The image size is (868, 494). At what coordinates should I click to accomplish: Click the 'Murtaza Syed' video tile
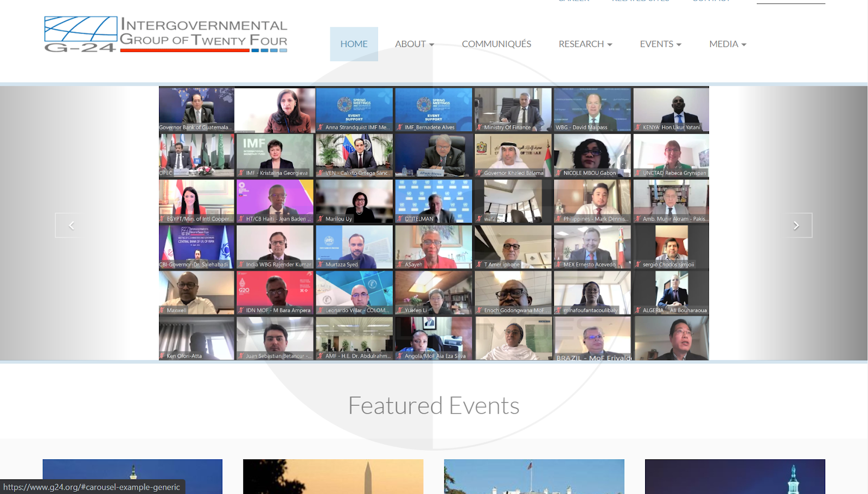[x=354, y=247]
